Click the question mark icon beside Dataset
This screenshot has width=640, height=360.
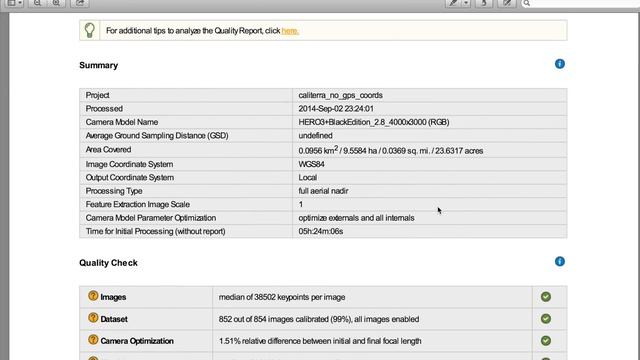point(93,318)
